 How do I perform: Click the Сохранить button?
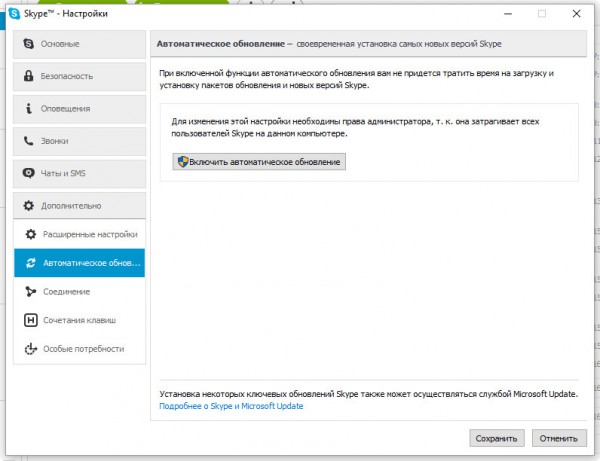(x=497, y=438)
